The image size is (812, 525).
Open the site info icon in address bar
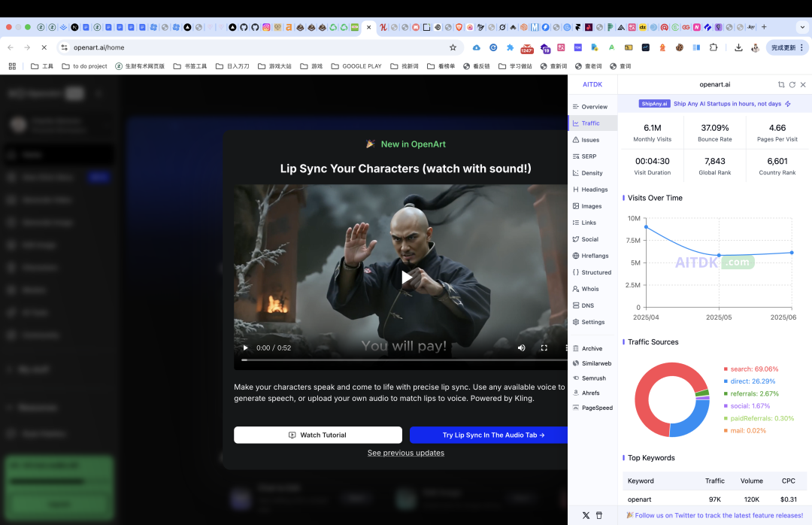click(x=64, y=47)
